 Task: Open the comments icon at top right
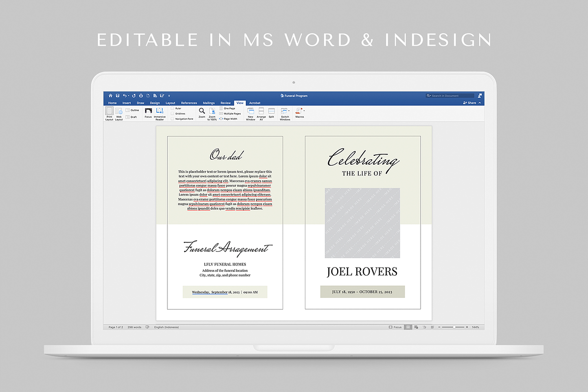click(x=480, y=96)
